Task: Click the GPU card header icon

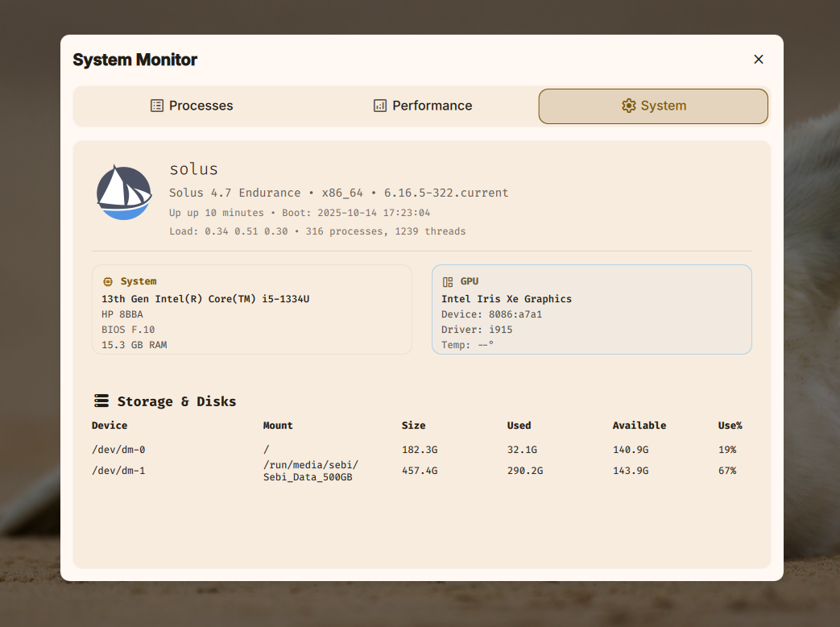Action: [x=448, y=281]
